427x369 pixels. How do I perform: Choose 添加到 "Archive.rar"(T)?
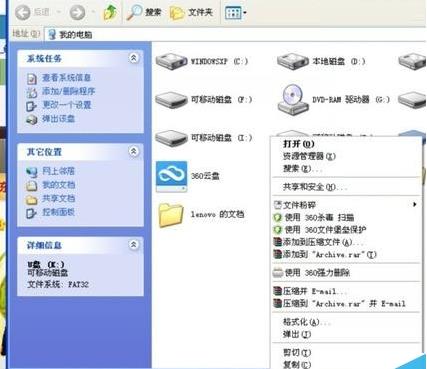tap(346, 254)
